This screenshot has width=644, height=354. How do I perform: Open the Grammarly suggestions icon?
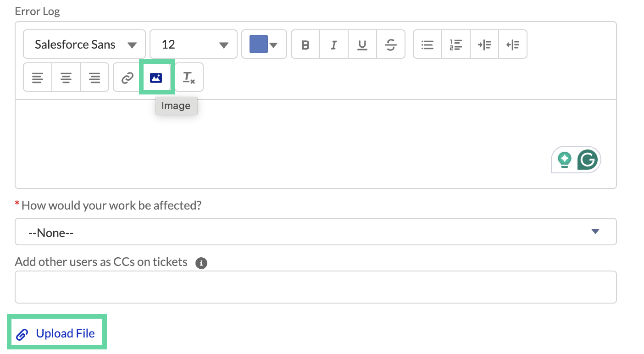point(588,160)
